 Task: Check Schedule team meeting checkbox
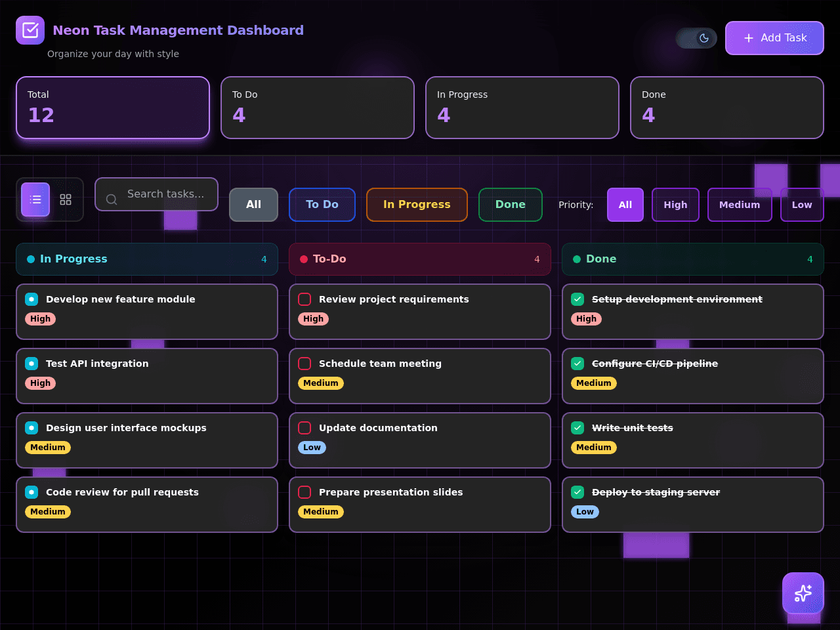click(304, 364)
